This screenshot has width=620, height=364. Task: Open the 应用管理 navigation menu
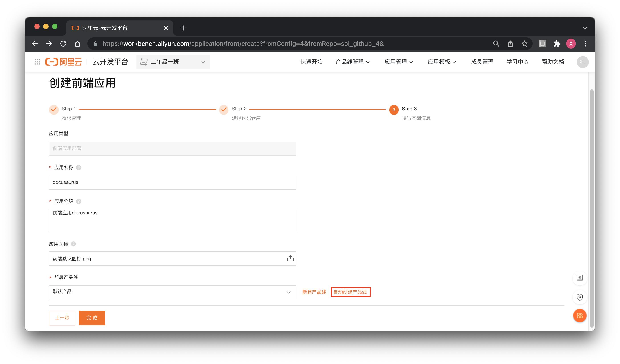(x=399, y=62)
